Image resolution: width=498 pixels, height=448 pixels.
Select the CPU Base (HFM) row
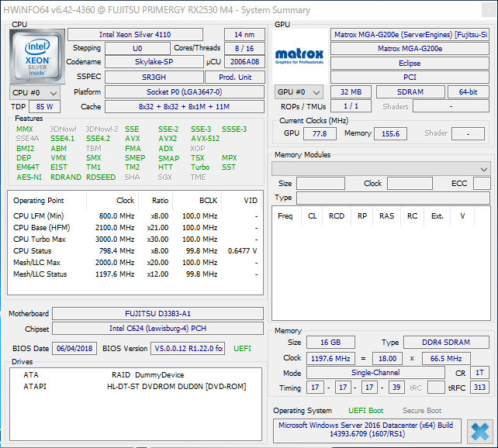point(135,228)
